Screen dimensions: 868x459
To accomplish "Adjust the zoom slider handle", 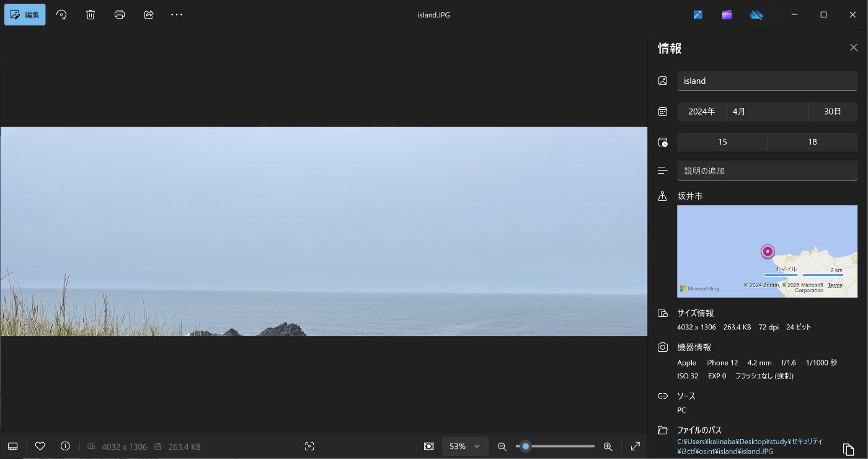I will tap(526, 447).
